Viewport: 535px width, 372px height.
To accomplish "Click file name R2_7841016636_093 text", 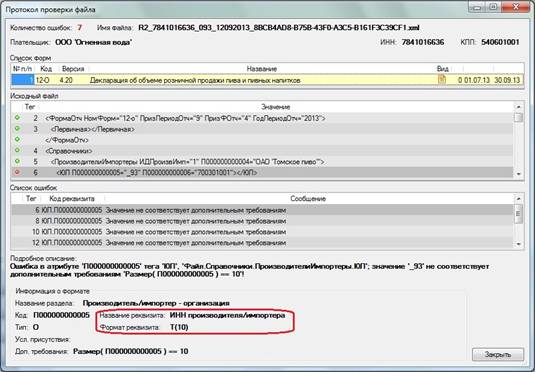I will [x=279, y=28].
